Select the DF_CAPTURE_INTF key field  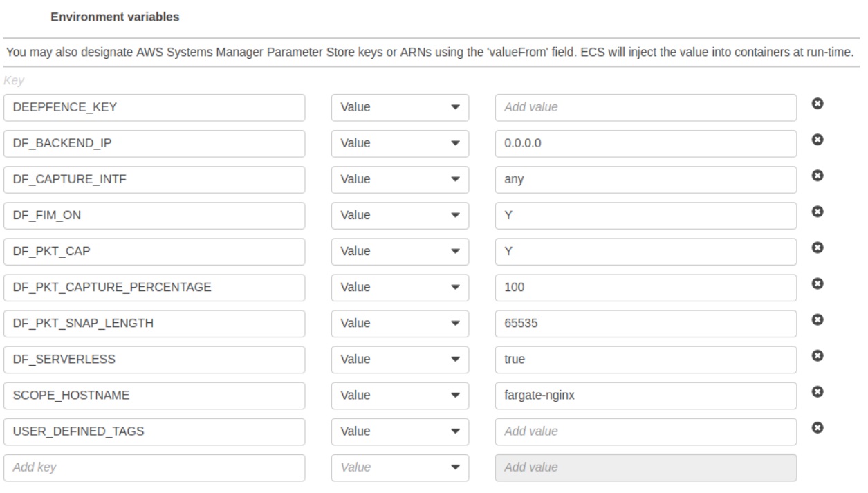click(x=154, y=180)
